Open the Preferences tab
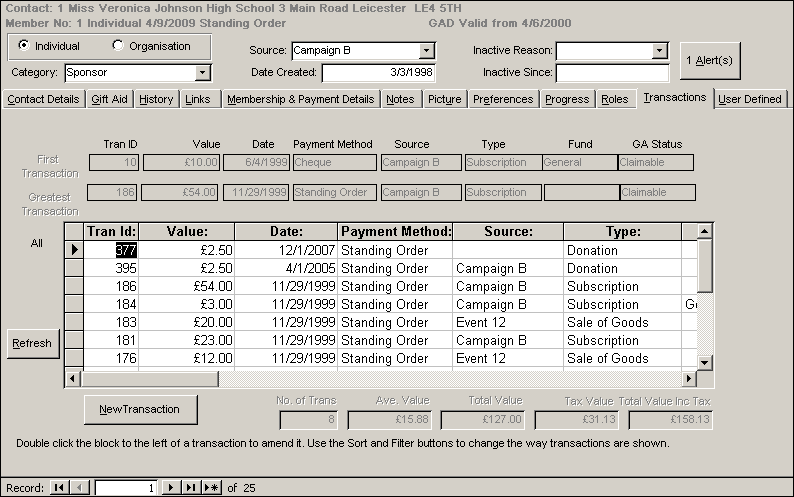Viewport: 794px width, 497px height. click(x=503, y=99)
